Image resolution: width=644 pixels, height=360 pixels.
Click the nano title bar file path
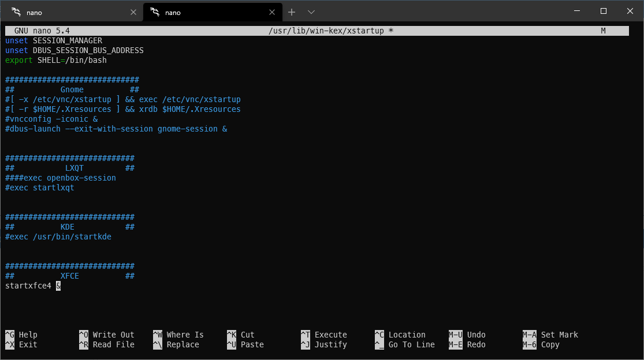point(326,31)
